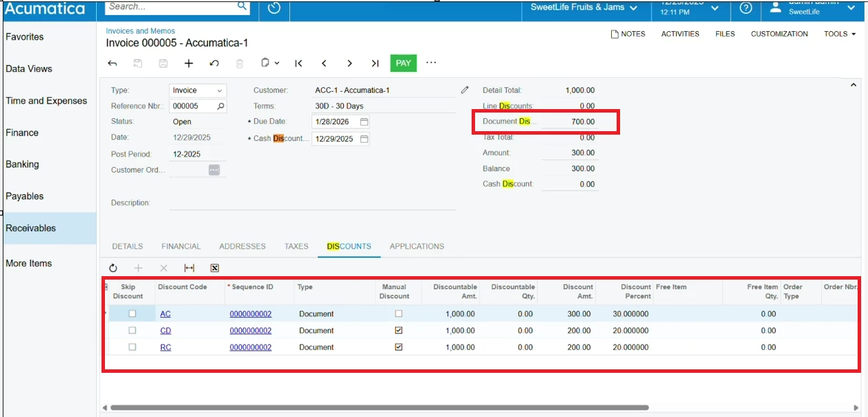The height and width of the screenshot is (417, 868).
Task: Toggle Manual Discount for AC row
Action: coord(398,313)
